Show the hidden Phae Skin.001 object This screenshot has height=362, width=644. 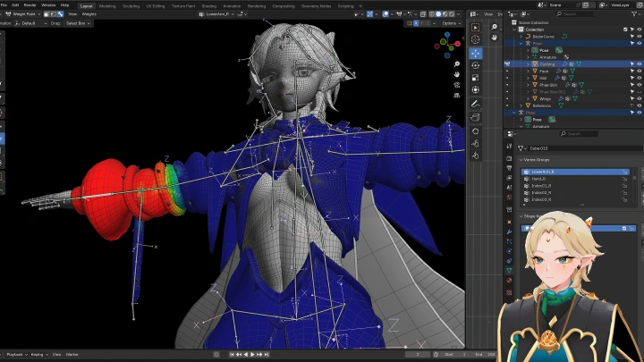tap(639, 92)
